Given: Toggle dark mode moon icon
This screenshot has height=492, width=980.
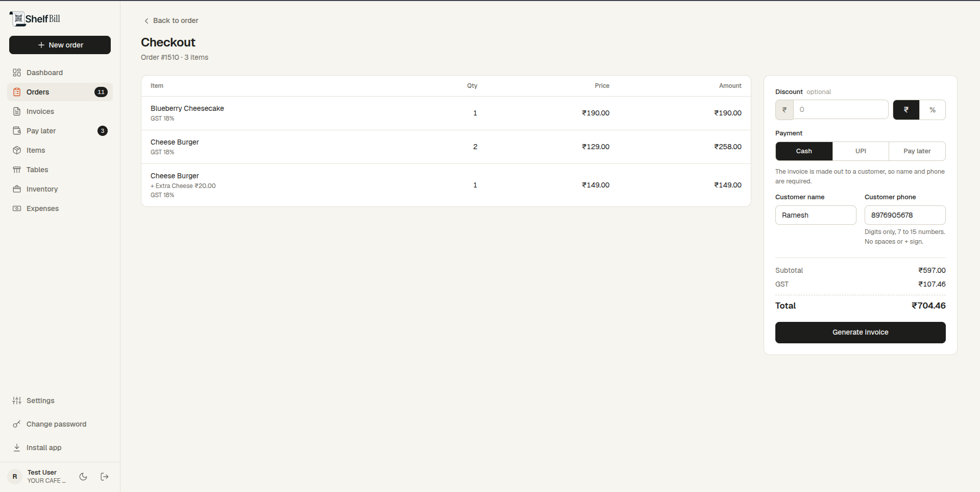Looking at the screenshot, I should [x=83, y=477].
